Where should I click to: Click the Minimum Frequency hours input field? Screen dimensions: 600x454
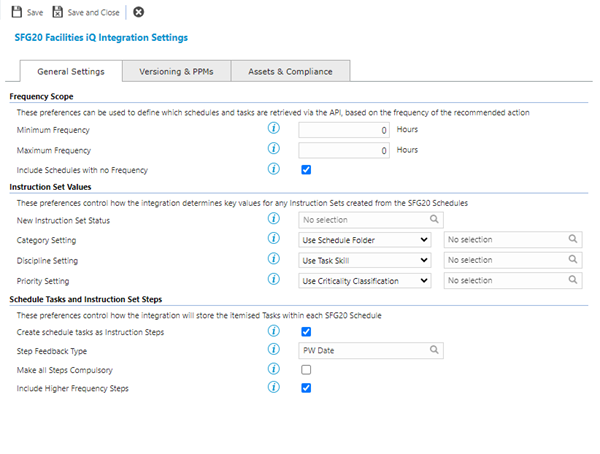(x=344, y=130)
